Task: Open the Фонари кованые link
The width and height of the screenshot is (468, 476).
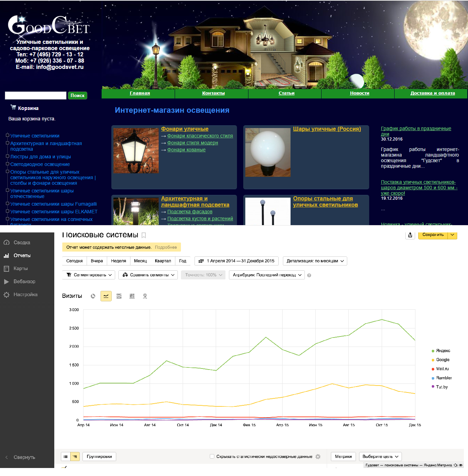Action: click(187, 150)
